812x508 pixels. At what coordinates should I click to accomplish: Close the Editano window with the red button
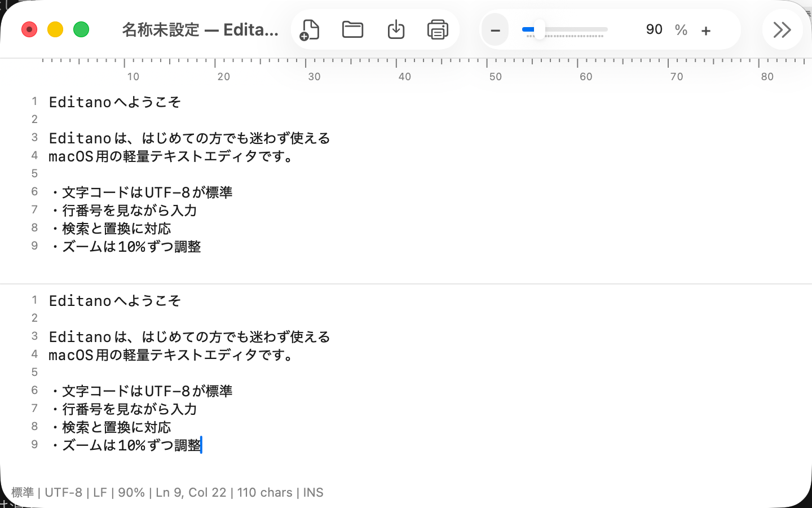[x=29, y=29]
